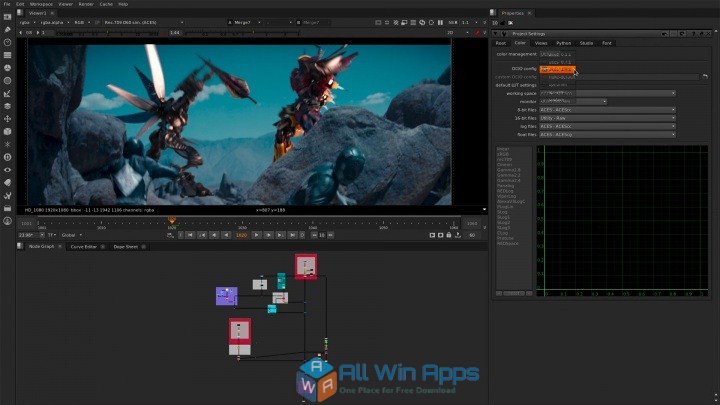Select sRGB in the LUT list
The image size is (720, 405).
point(502,154)
